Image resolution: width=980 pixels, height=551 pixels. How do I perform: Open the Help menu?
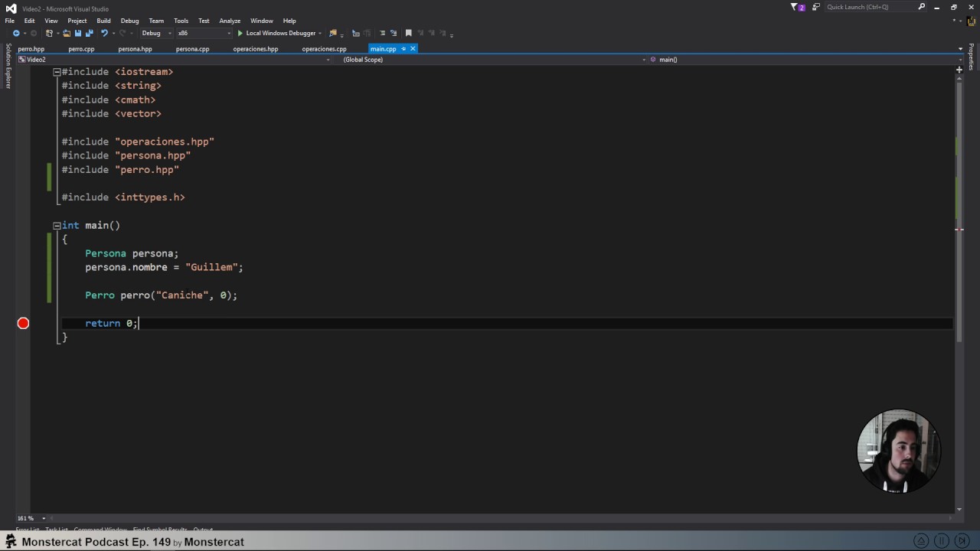click(x=289, y=21)
